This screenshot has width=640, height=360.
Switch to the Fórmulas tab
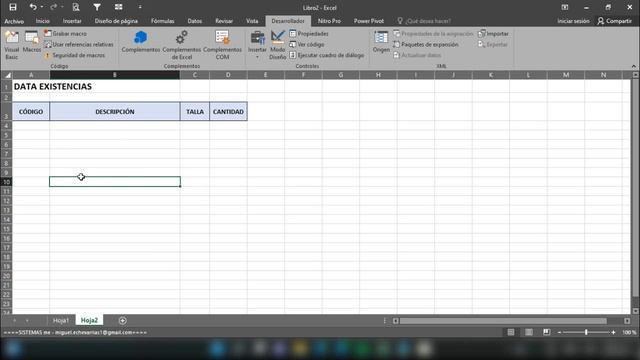[162, 21]
